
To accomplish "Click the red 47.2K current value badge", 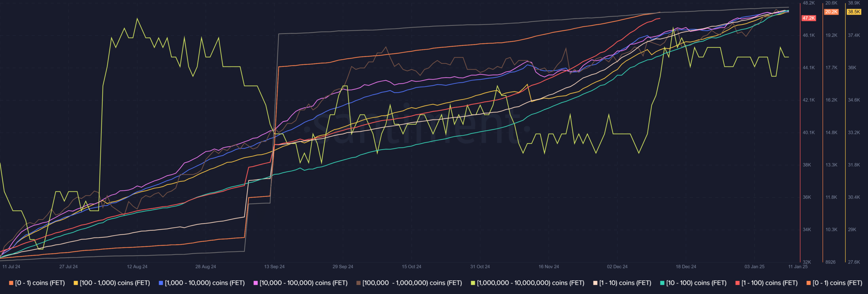I will click(x=809, y=18).
